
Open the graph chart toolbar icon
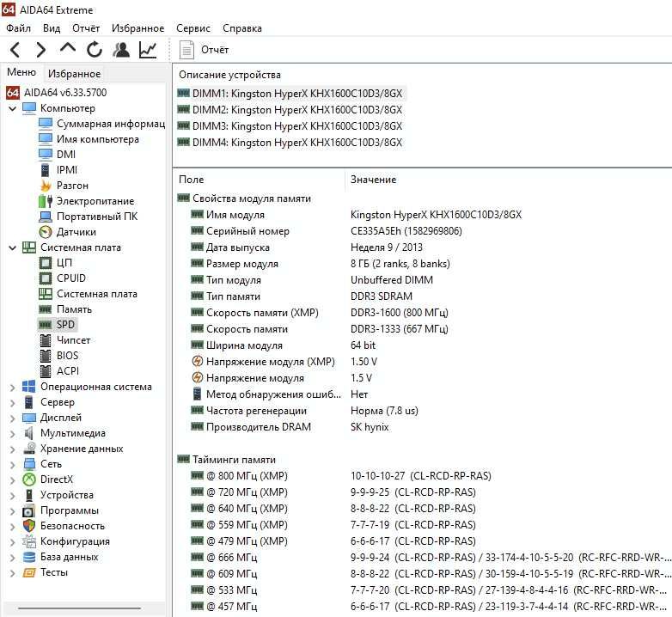pos(148,50)
